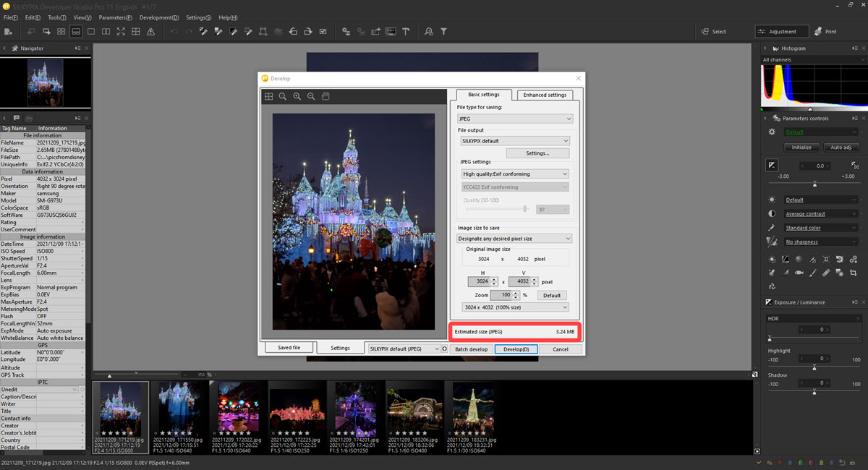Screen dimensions: 868x470
Task: Collapse the Navigator panel arrow
Action: click(x=4, y=48)
